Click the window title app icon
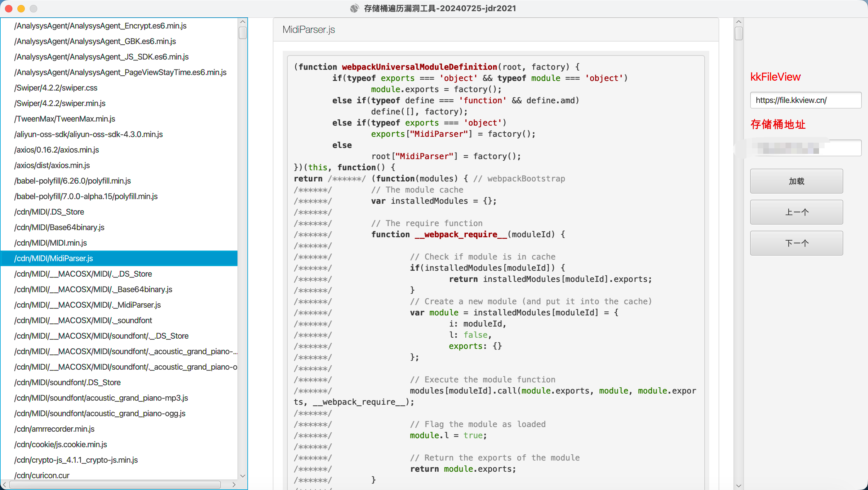The width and height of the screenshot is (868, 490). pos(354,8)
